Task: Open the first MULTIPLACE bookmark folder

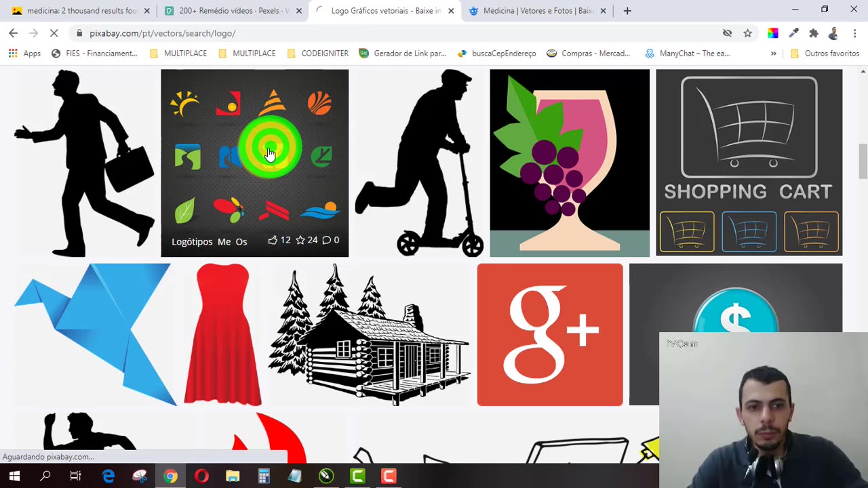Action: (x=178, y=54)
